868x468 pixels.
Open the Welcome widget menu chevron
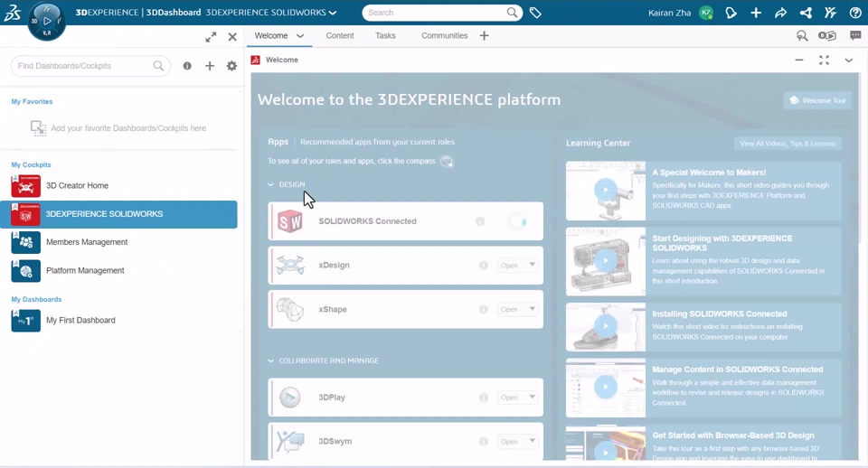tap(849, 61)
